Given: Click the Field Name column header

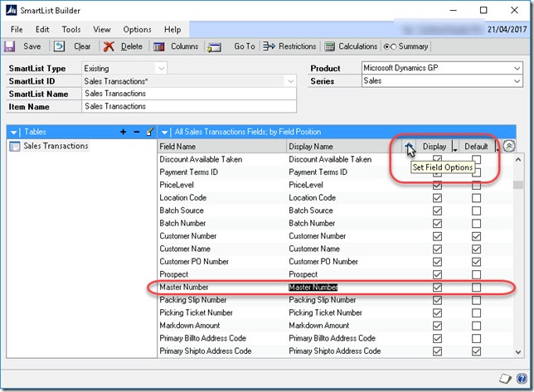Looking at the screenshot, I should (222, 147).
